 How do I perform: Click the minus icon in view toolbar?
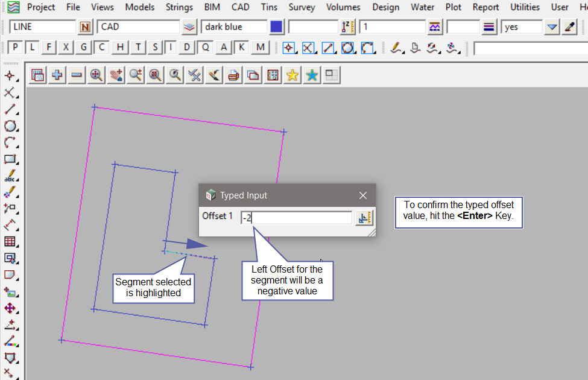tap(77, 75)
